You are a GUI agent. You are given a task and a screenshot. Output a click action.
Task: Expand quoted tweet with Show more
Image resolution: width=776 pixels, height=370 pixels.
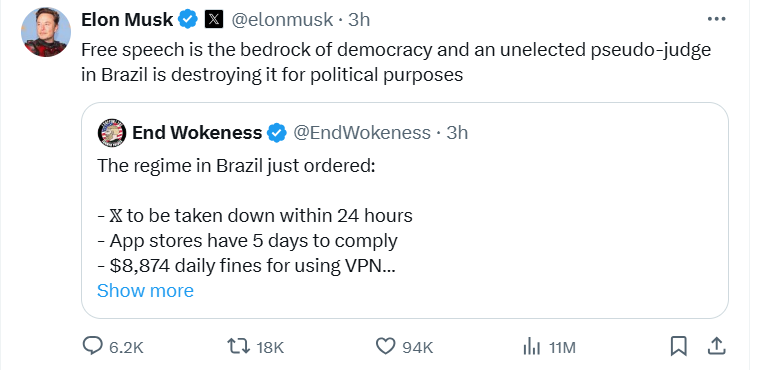pyautogui.click(x=146, y=290)
